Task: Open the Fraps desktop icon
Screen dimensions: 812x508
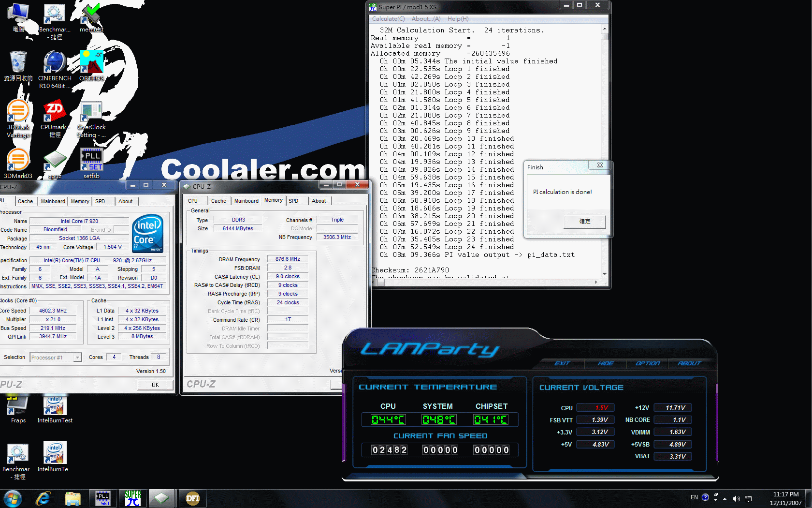Action: 18,409
